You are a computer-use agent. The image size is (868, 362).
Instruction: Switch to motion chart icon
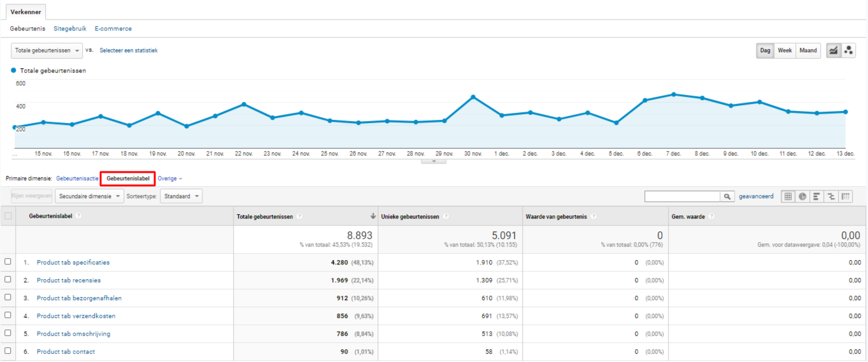pyautogui.click(x=848, y=51)
